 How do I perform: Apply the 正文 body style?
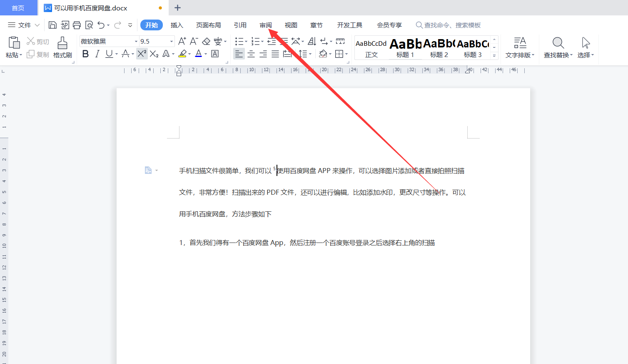pyautogui.click(x=371, y=47)
